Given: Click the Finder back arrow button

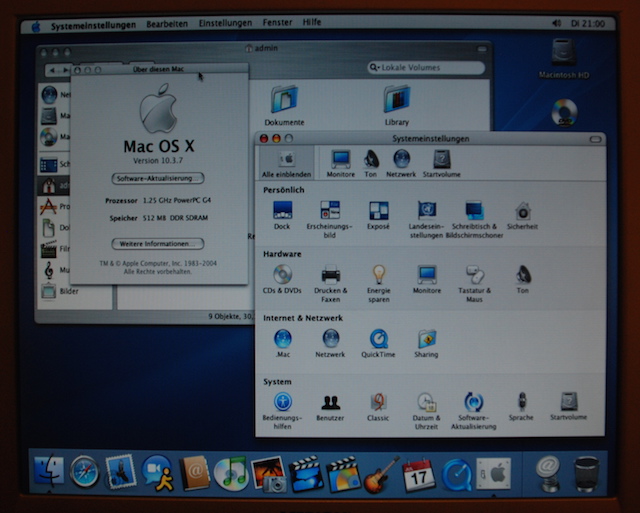Looking at the screenshot, I should pos(52,71).
